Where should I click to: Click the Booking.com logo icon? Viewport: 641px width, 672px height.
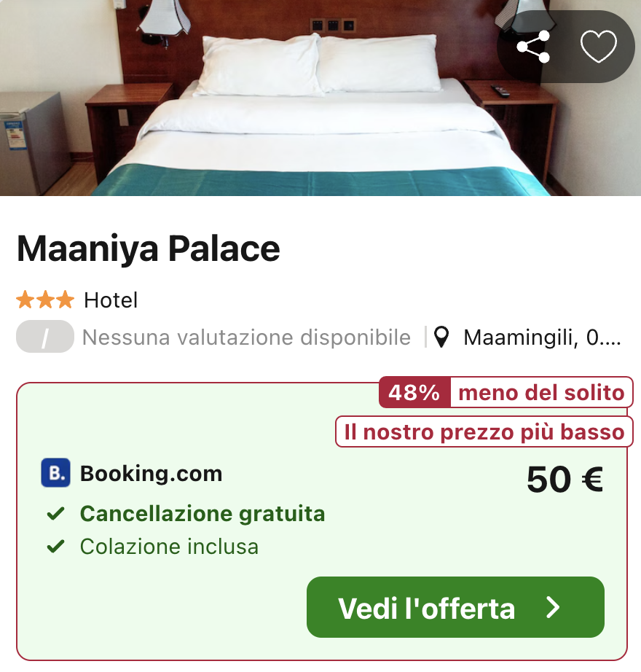(55, 473)
